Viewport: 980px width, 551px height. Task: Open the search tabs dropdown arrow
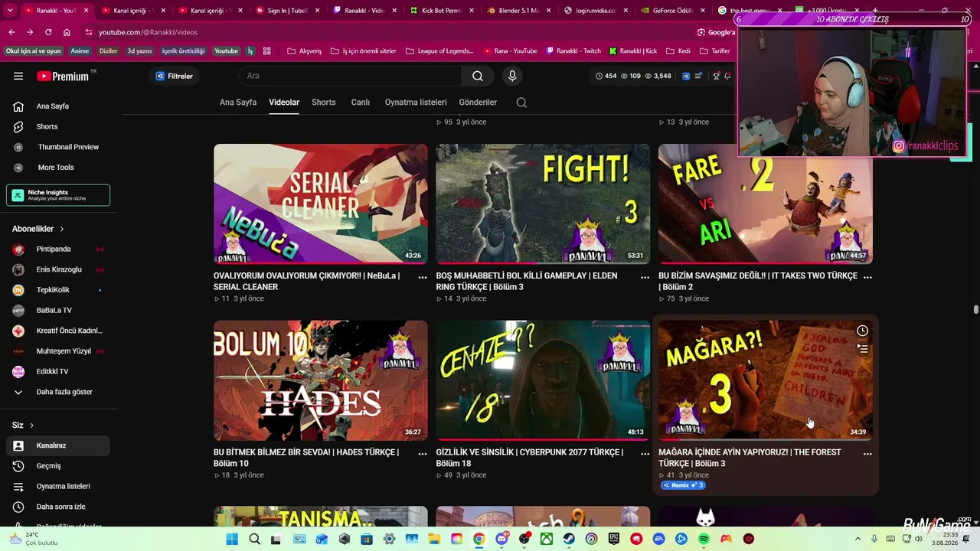pyautogui.click(x=11, y=11)
